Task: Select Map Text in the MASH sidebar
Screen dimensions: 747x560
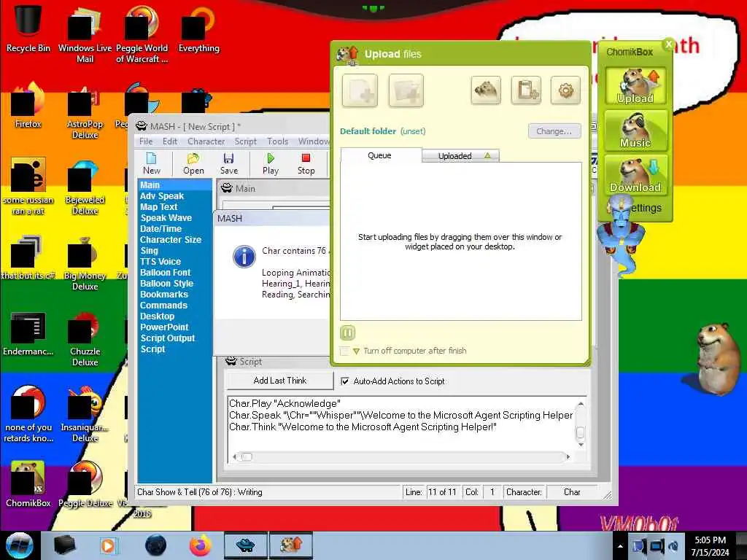Action: pos(158,206)
